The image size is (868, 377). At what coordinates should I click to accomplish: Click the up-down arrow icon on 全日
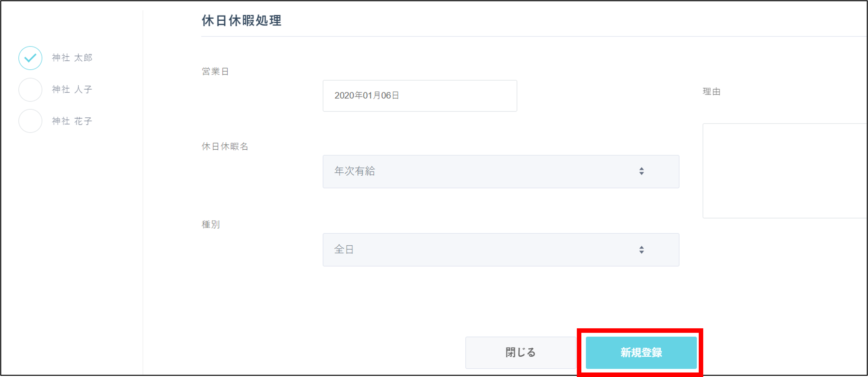click(x=641, y=250)
